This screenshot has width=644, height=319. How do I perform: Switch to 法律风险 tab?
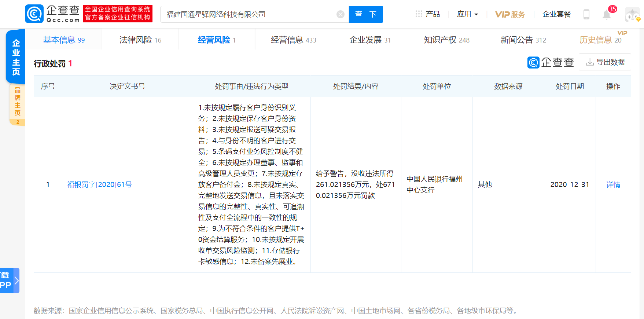click(140, 40)
